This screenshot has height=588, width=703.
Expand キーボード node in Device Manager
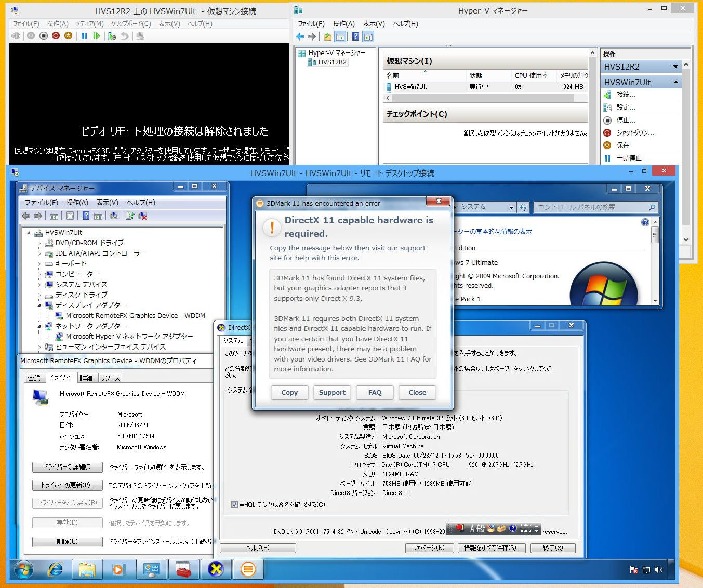(x=39, y=264)
